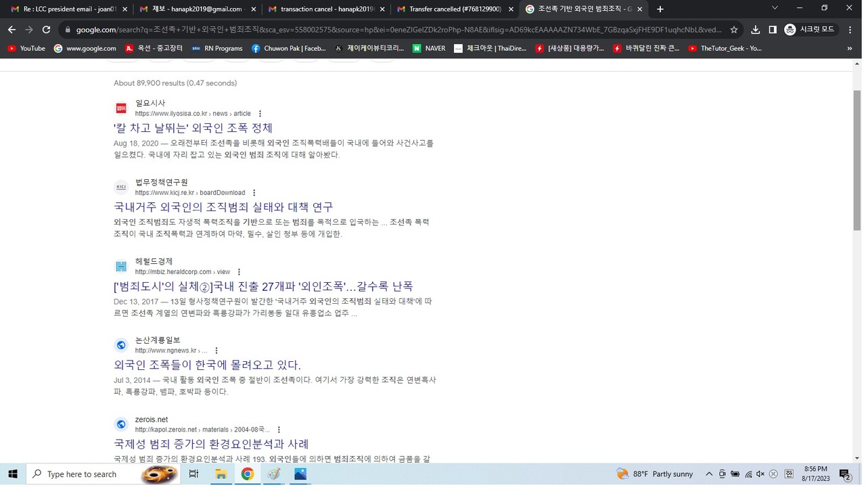Open the three-dot menu beside the ilyosisa result
Image resolution: width=866 pixels, height=504 pixels.
point(260,114)
